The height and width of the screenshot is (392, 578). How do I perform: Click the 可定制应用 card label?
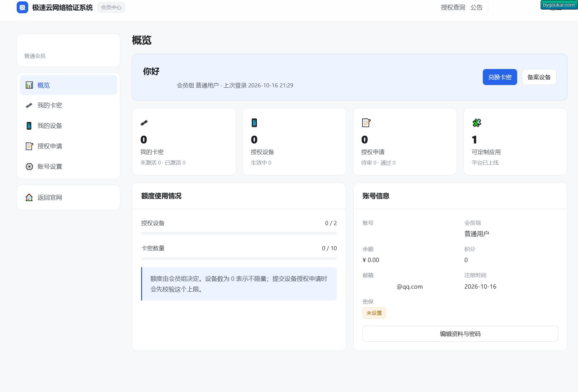[x=486, y=152]
